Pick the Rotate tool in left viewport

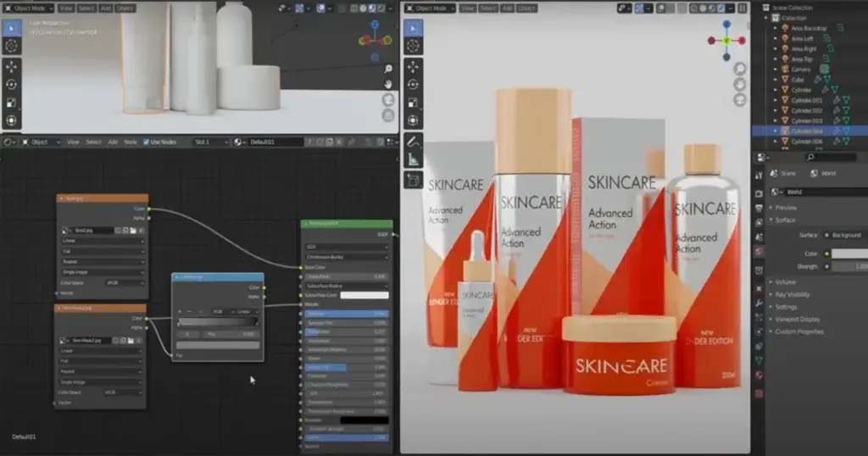tap(11, 85)
